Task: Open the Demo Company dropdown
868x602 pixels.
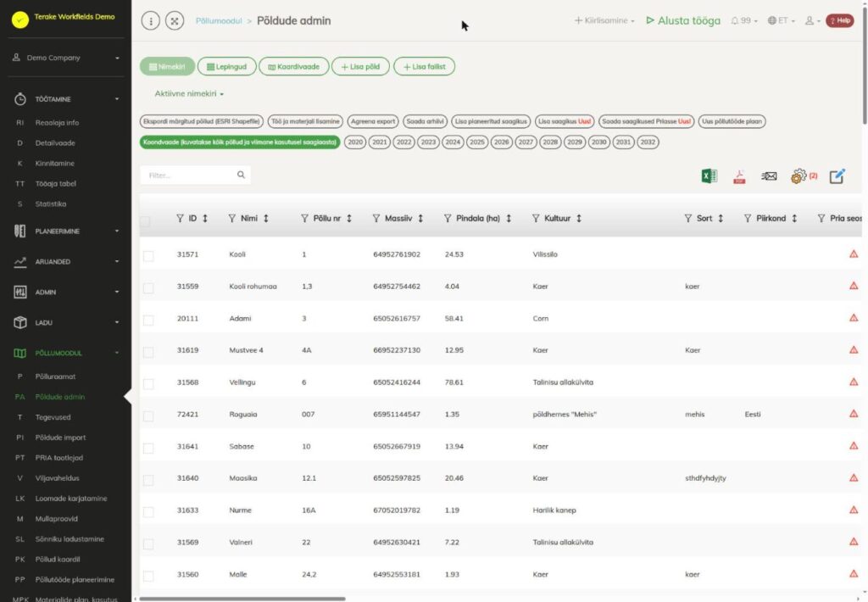Action: point(66,58)
